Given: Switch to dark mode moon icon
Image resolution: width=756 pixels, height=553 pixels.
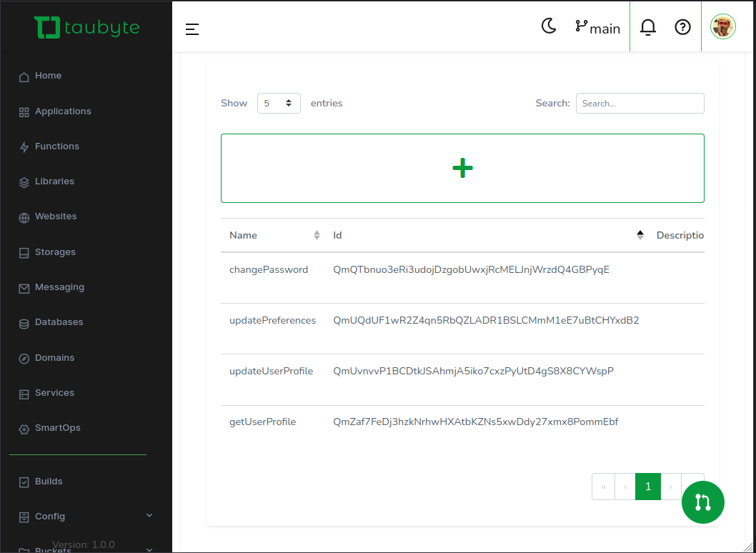Looking at the screenshot, I should (549, 26).
